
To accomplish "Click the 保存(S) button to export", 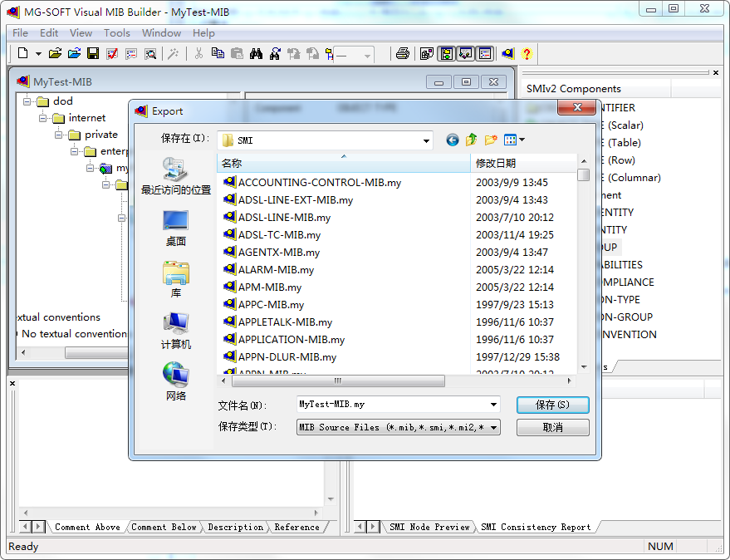I will click(552, 405).
